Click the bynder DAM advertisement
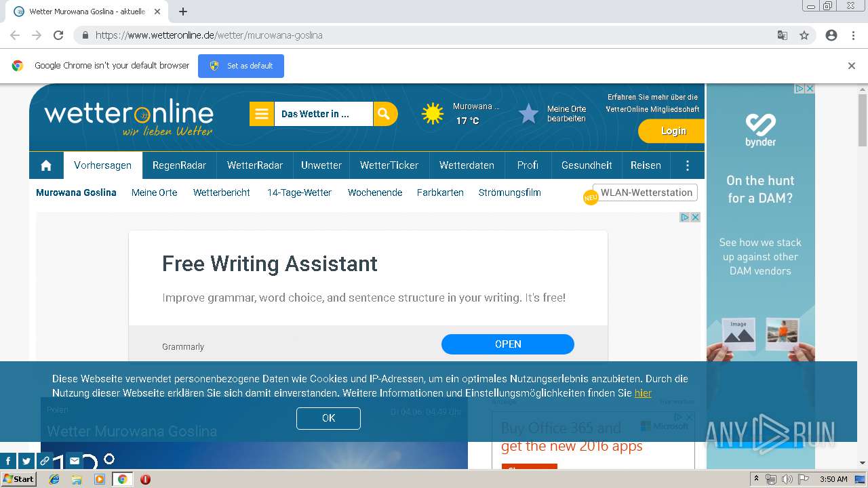 point(760,276)
